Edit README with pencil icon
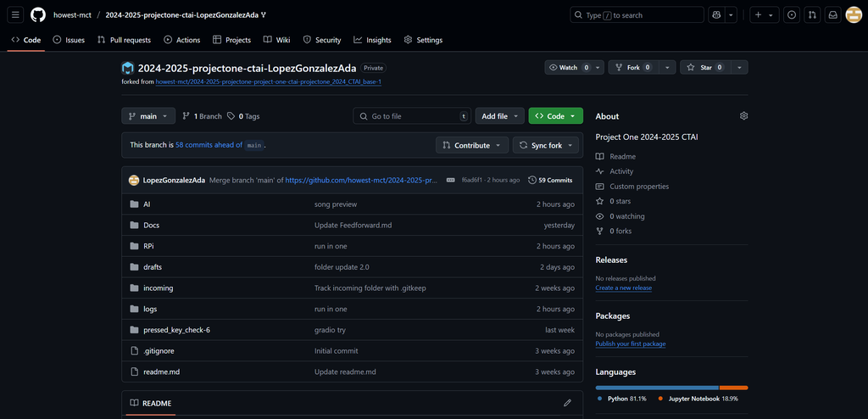The width and height of the screenshot is (868, 419). 567,403
